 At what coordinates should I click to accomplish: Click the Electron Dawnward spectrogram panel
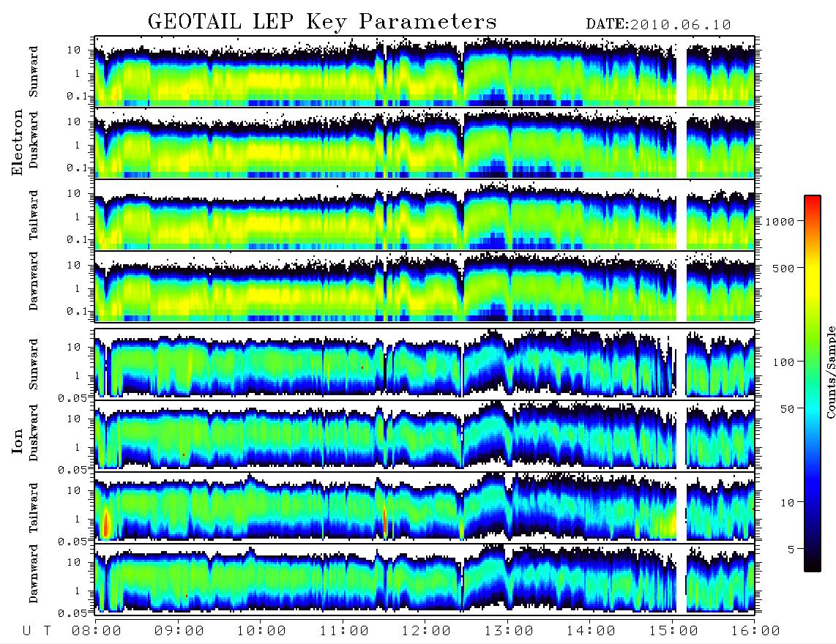425,287
